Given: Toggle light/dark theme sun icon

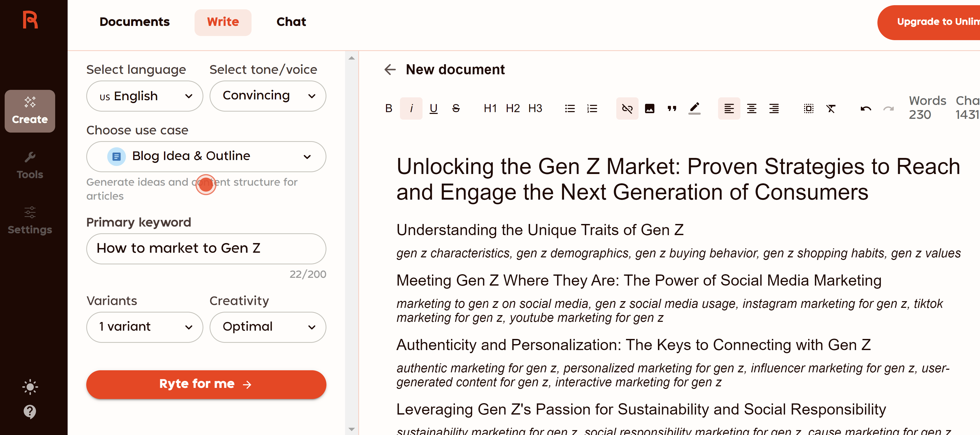Looking at the screenshot, I should tap(30, 387).
